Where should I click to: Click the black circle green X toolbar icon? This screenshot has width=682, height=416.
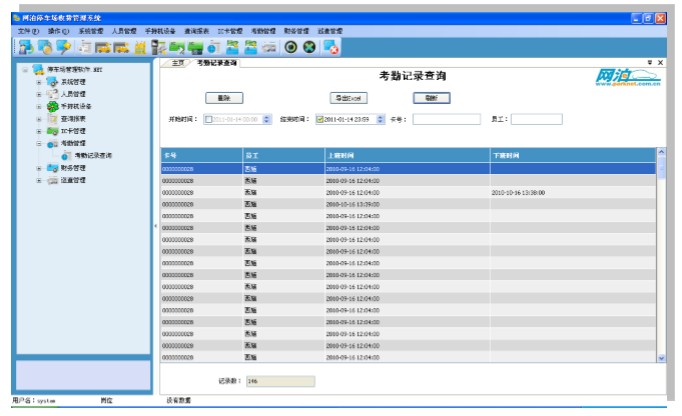[309, 47]
